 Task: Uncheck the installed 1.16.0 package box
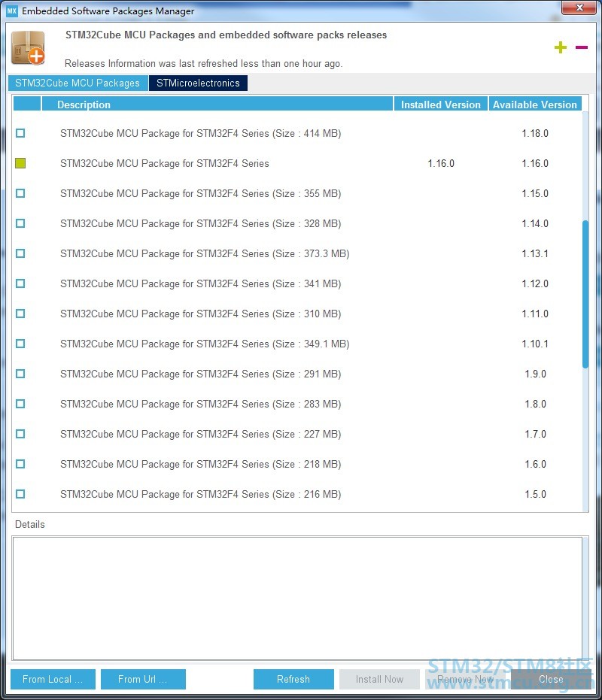(20, 163)
